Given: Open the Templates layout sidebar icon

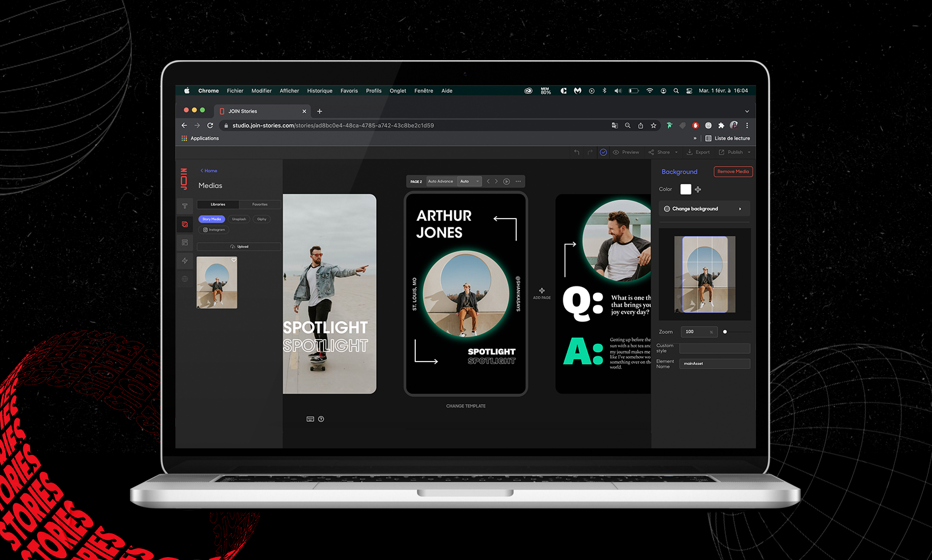Looking at the screenshot, I should point(185,243).
